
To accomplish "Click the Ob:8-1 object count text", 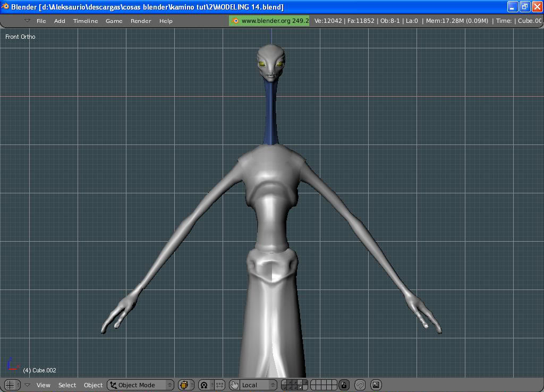I will point(390,21).
